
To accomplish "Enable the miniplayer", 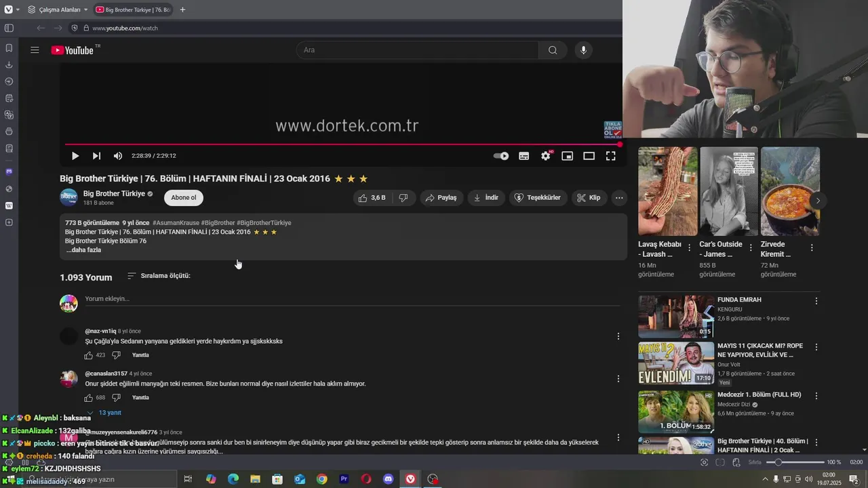I will click(567, 156).
